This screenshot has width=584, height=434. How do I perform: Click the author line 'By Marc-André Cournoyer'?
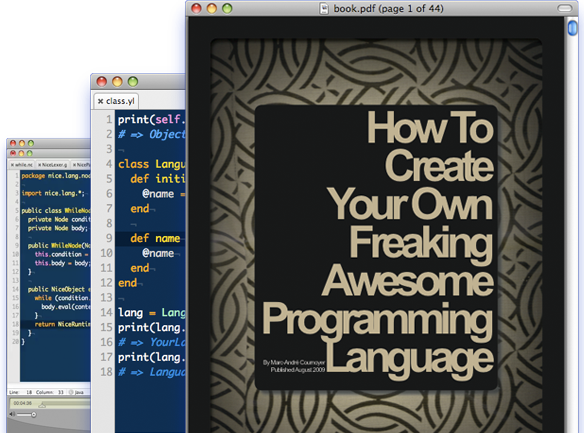point(294,362)
